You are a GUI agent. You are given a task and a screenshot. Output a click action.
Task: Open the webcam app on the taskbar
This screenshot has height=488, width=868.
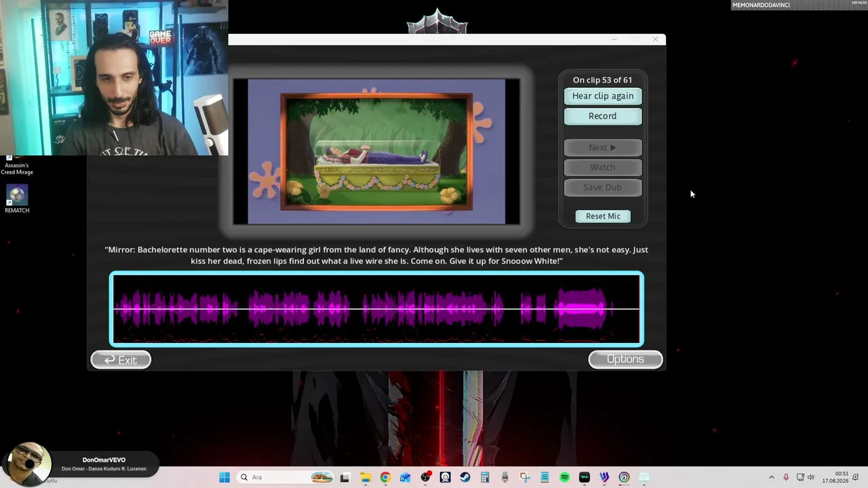click(x=445, y=477)
